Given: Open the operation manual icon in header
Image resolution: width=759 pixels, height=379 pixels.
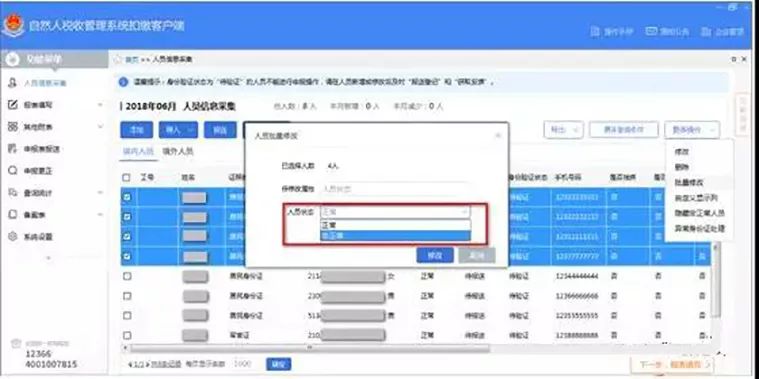Looking at the screenshot, I should tap(595, 32).
